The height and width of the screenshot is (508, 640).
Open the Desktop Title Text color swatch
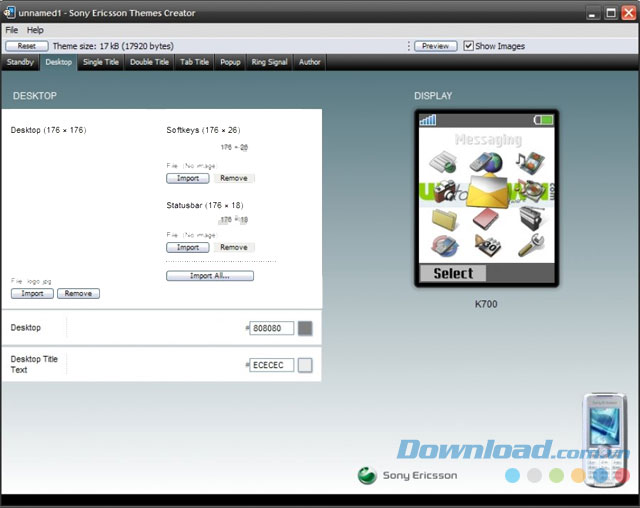click(x=305, y=365)
